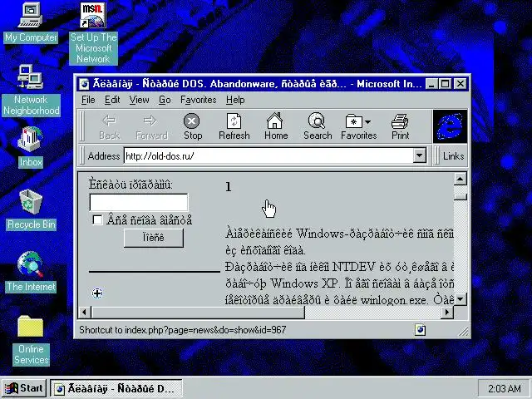Screen dimensions: 532x399
Task: Expand the Address bar dropdown arrow
Action: click(x=420, y=155)
